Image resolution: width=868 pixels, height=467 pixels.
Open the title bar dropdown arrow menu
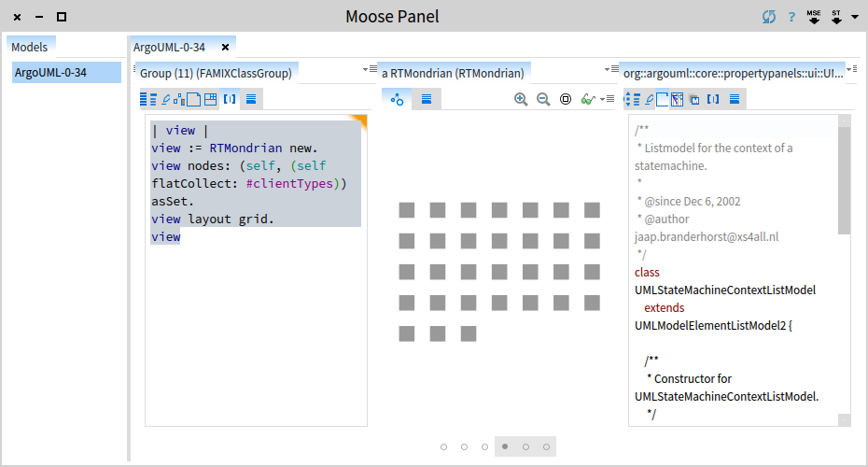[x=854, y=17]
